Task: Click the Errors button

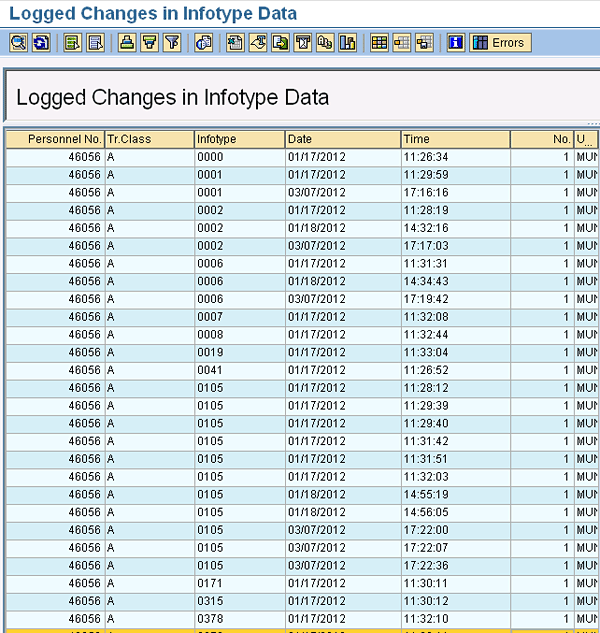Action: tap(500, 43)
